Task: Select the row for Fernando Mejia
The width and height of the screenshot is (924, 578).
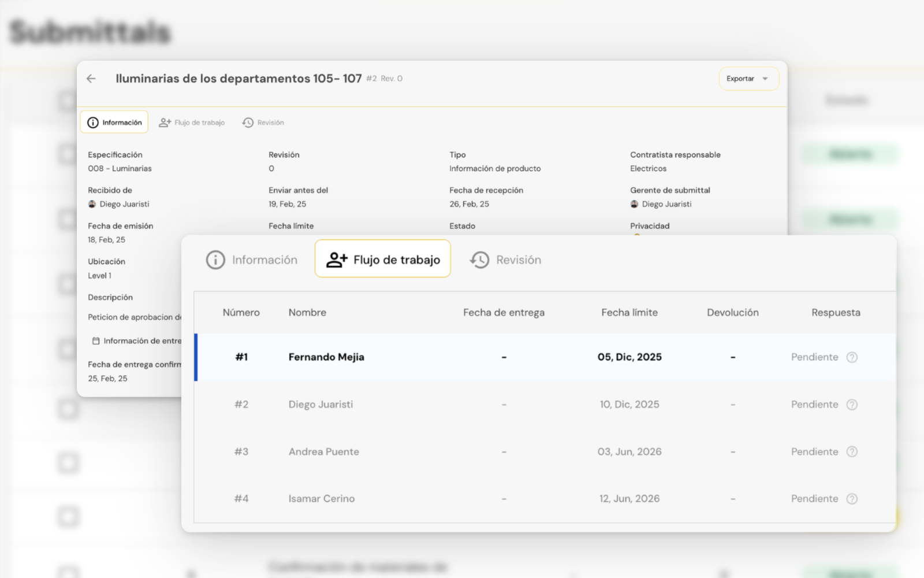Action: coord(545,357)
